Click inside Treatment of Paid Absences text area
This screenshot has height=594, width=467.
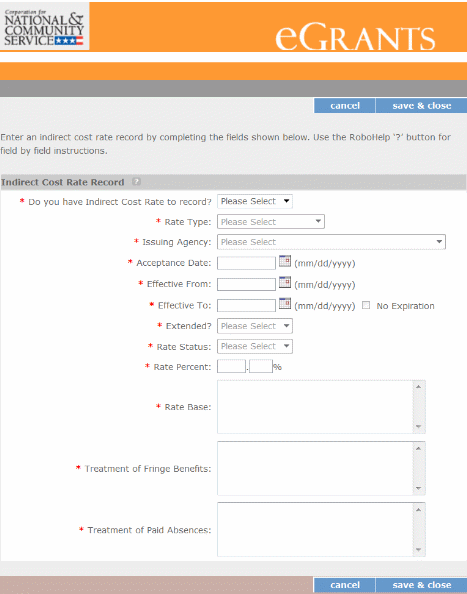[315, 530]
